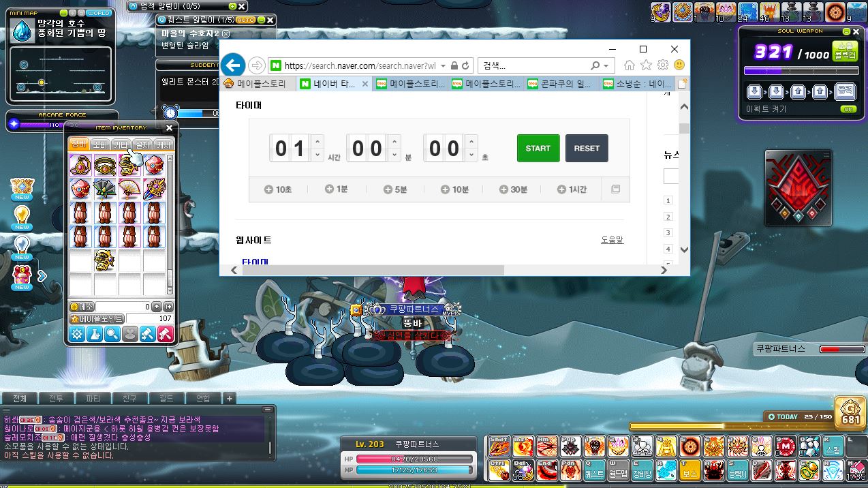868x488 pixels.
Task: Go back in the browser
Action: [233, 65]
